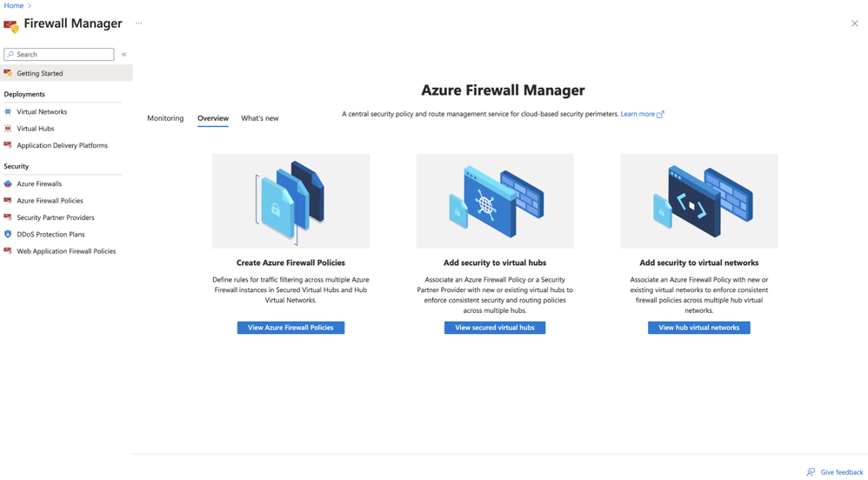Go to DDoS Protection Plans
This screenshot has height=480, width=868.
tap(50, 234)
